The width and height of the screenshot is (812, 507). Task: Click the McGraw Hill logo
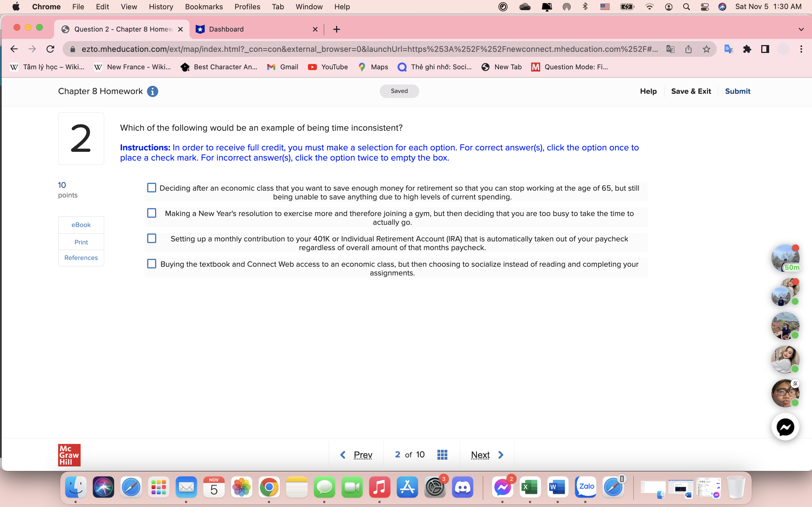(x=69, y=455)
